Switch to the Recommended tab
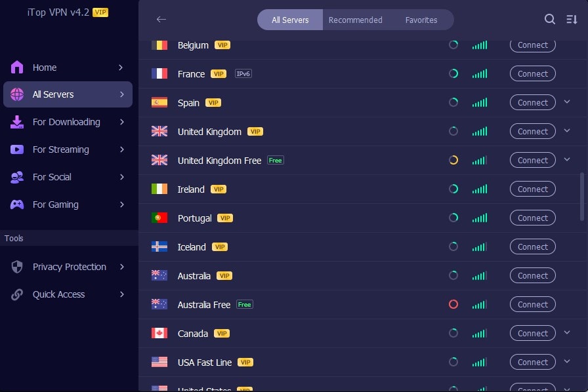This screenshot has width=588, height=392. pyautogui.click(x=356, y=20)
